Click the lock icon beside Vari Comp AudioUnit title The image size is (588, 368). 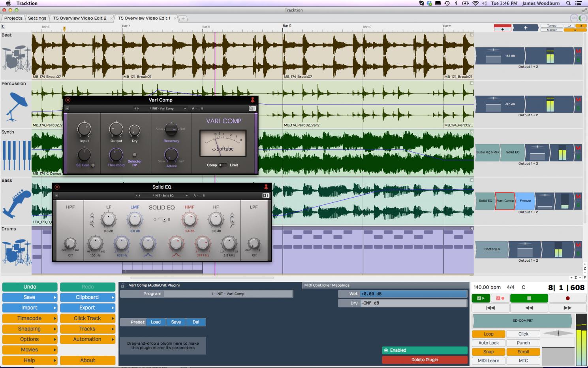coord(123,285)
